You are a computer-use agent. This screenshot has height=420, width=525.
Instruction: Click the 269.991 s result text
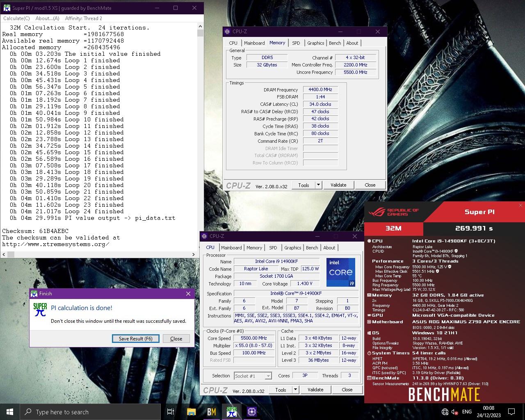click(474, 228)
